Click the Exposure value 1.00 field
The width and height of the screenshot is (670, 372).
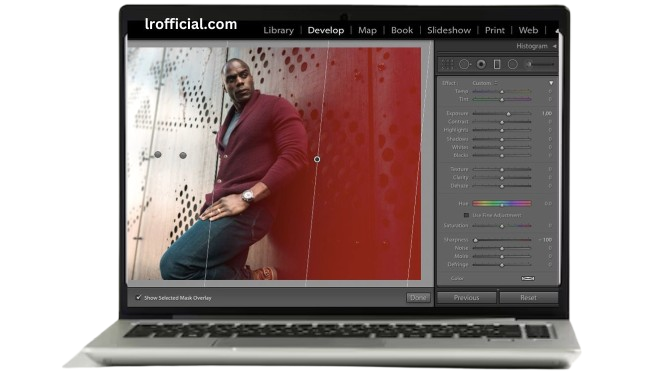coord(547,114)
